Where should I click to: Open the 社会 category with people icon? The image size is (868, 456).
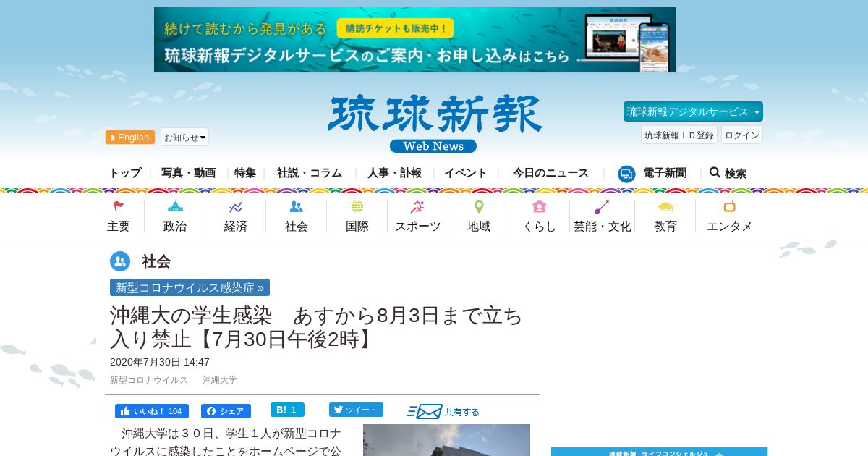297,216
